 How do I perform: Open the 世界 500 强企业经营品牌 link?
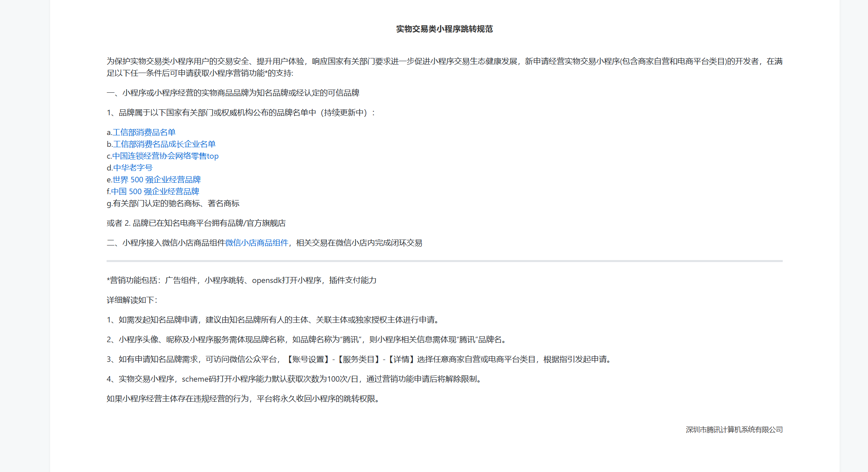pos(157,180)
